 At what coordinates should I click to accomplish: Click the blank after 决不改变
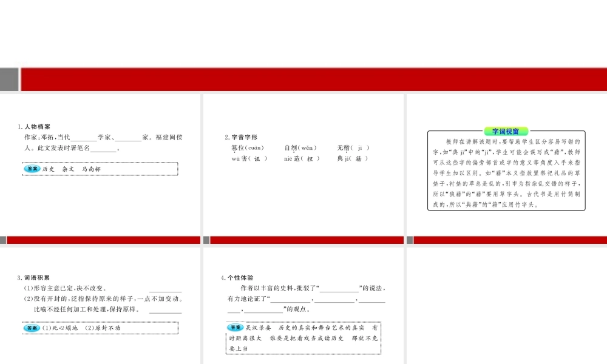click(165, 289)
